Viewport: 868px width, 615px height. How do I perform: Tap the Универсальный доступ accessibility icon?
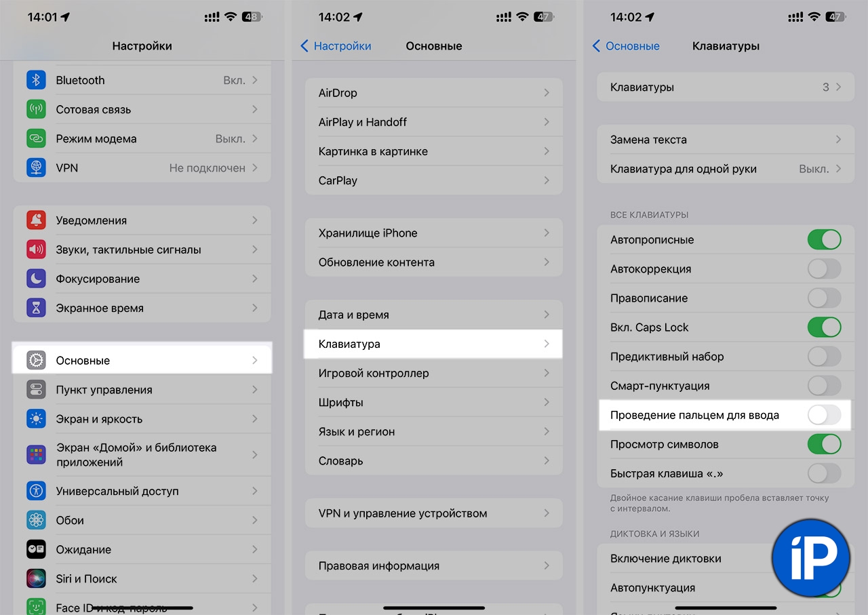point(36,491)
